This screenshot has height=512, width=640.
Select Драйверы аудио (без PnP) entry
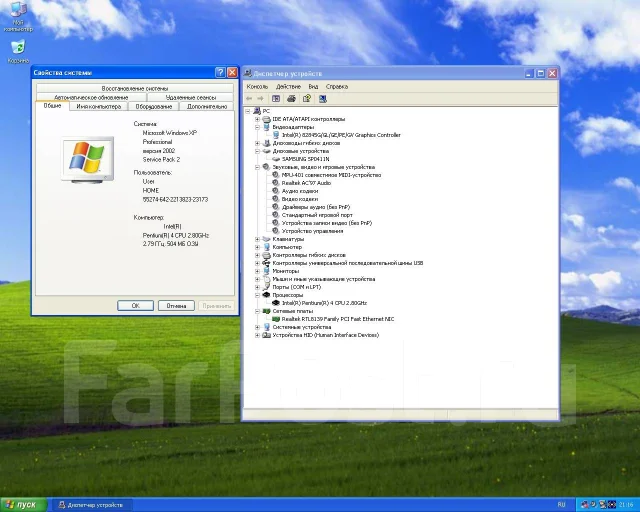pyautogui.click(x=316, y=207)
